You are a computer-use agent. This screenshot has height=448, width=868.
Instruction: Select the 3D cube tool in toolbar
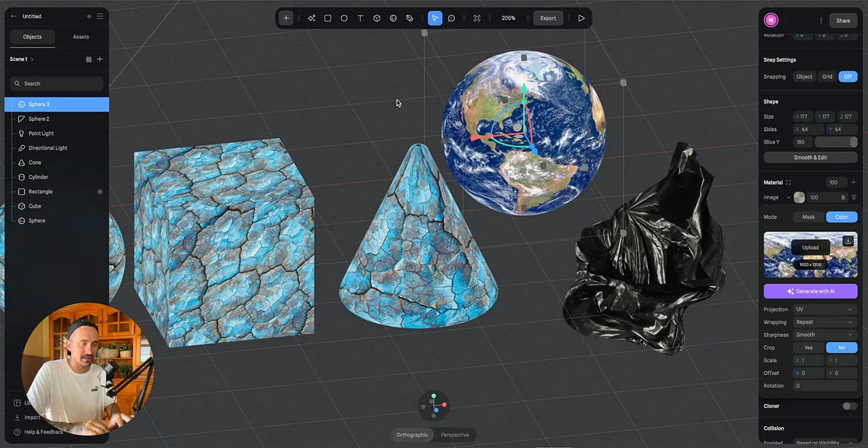[x=377, y=18]
